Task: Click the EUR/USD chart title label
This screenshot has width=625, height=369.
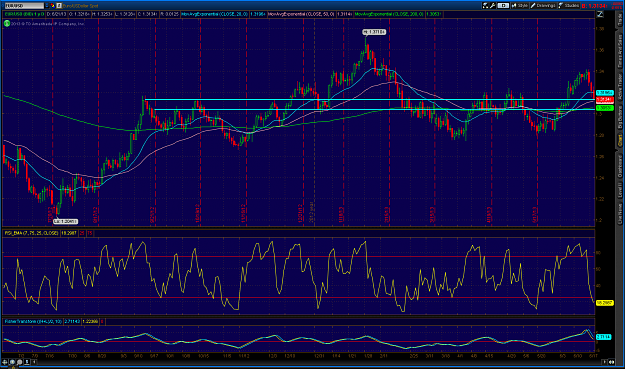Action: click(x=24, y=14)
